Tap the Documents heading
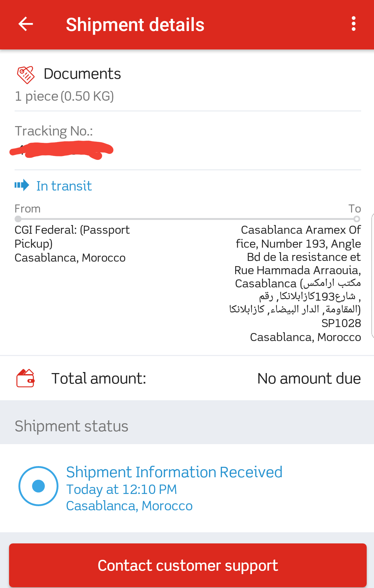This screenshot has height=588, width=374. point(82,74)
